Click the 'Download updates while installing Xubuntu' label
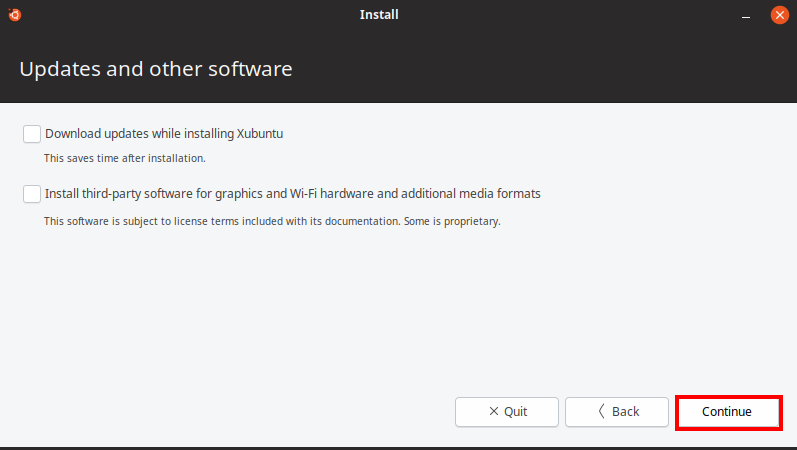Image resolution: width=797 pixels, height=450 pixels. coord(164,134)
